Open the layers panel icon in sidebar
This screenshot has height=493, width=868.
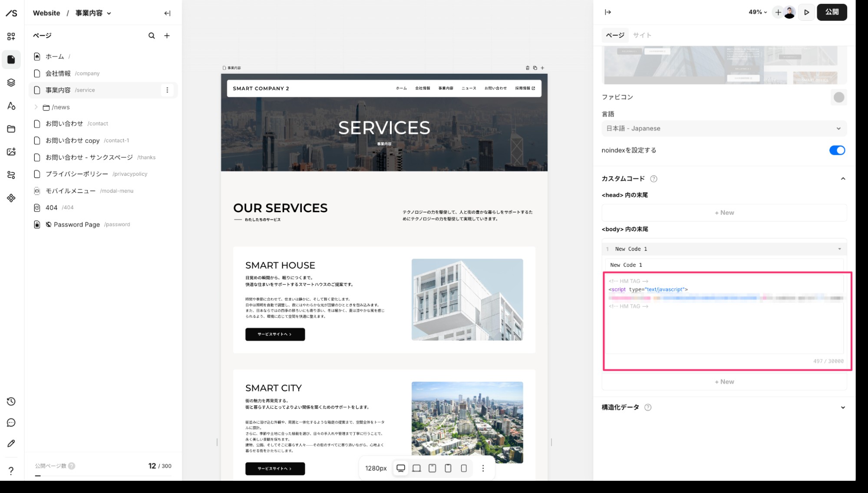(x=11, y=82)
